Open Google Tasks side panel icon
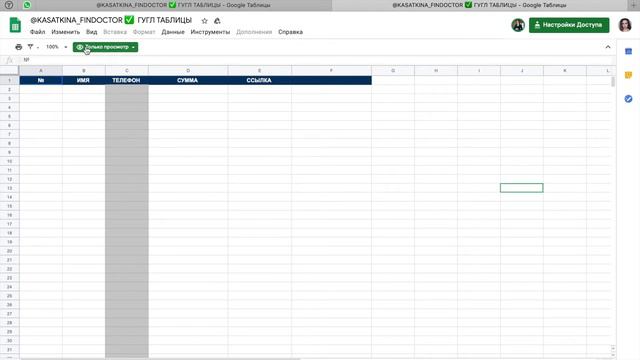The image size is (640, 360). pos(628,99)
